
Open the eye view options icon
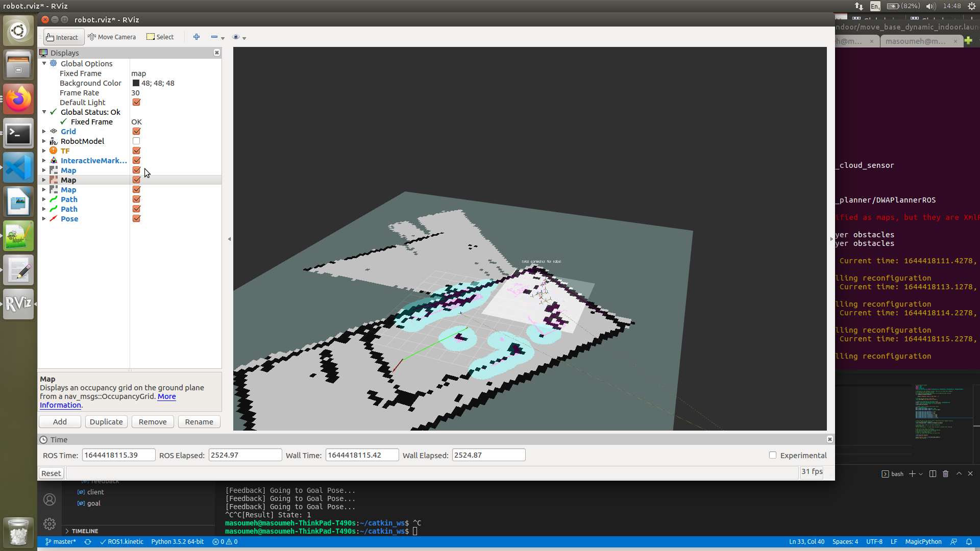point(236,37)
